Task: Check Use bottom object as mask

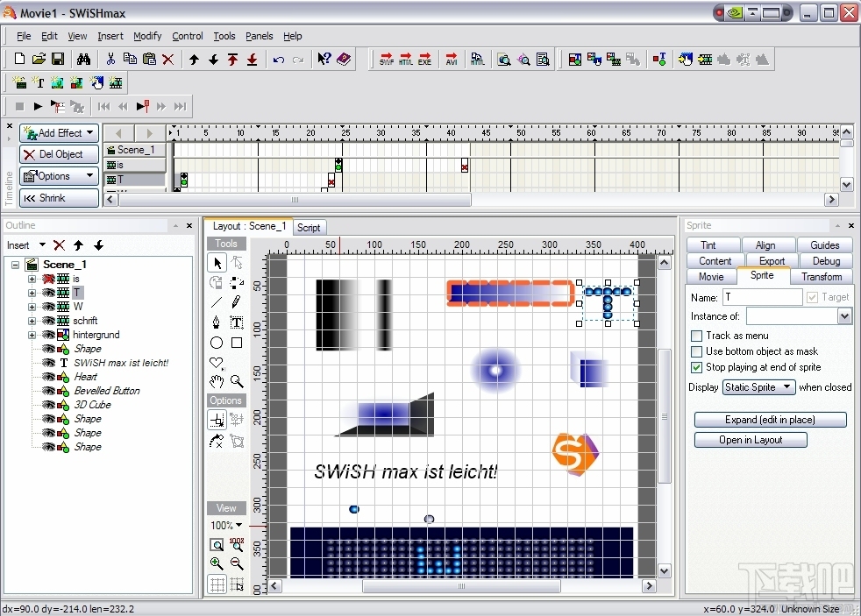Action: (x=697, y=351)
